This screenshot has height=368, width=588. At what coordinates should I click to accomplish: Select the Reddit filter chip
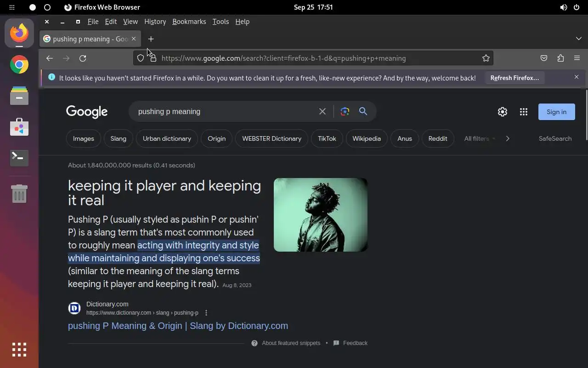point(438,138)
